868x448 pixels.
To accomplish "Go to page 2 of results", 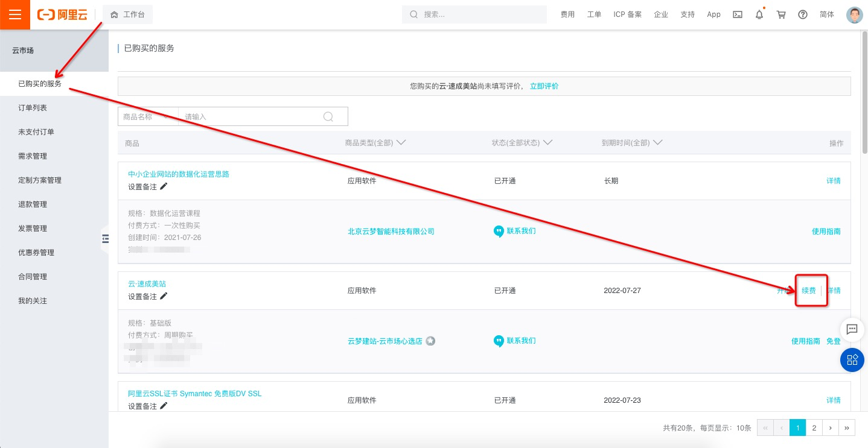I will [814, 428].
